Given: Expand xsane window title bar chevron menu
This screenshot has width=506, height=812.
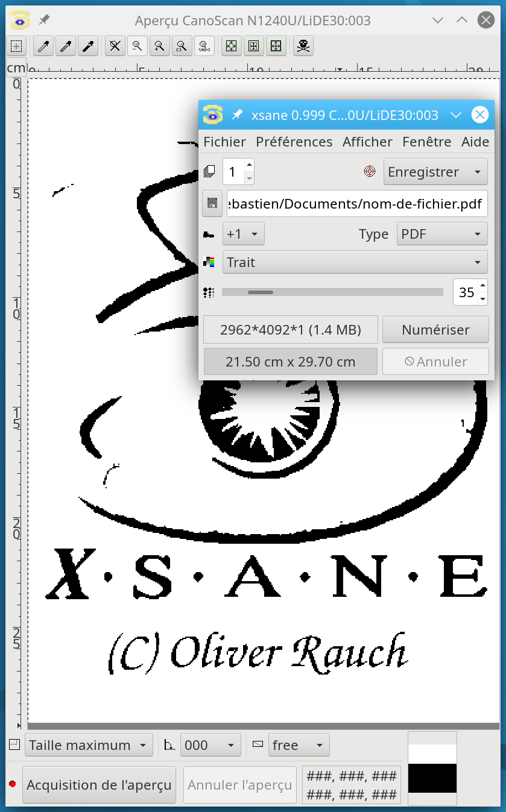Looking at the screenshot, I should 456,115.
